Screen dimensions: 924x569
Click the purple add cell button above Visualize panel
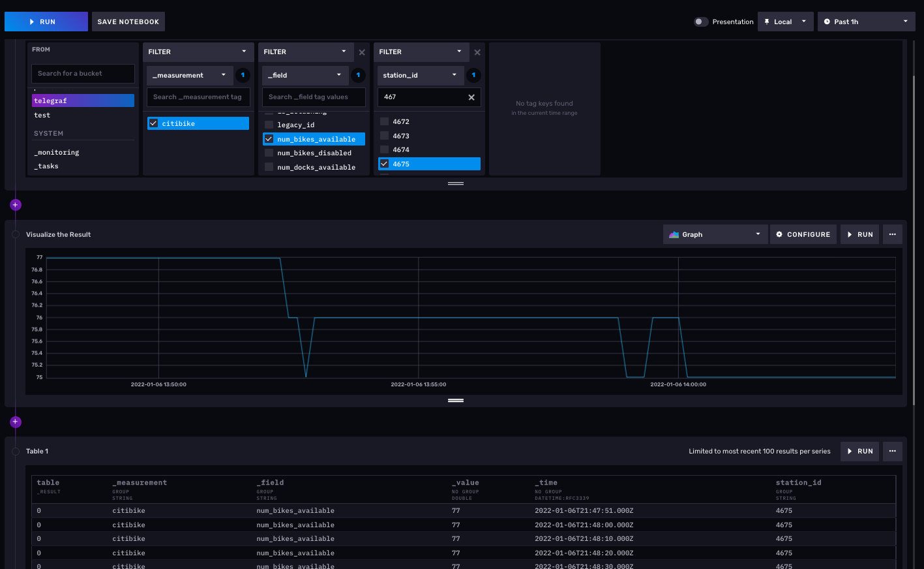16,205
